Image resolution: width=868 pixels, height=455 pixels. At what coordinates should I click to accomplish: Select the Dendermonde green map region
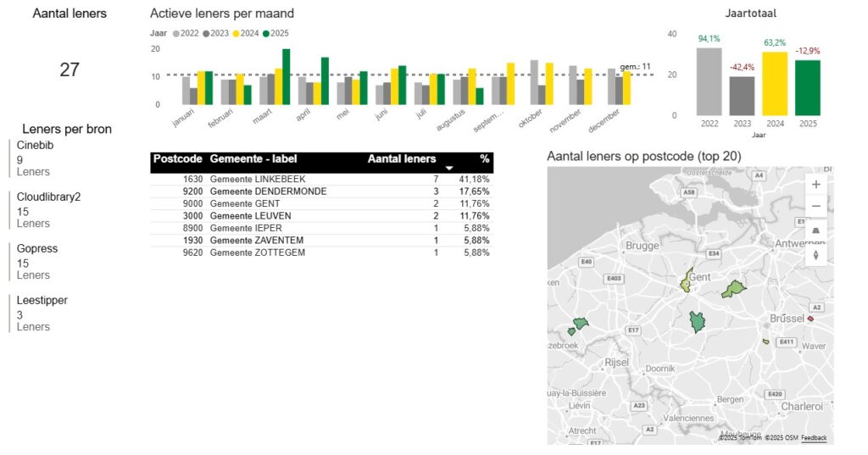(x=732, y=289)
